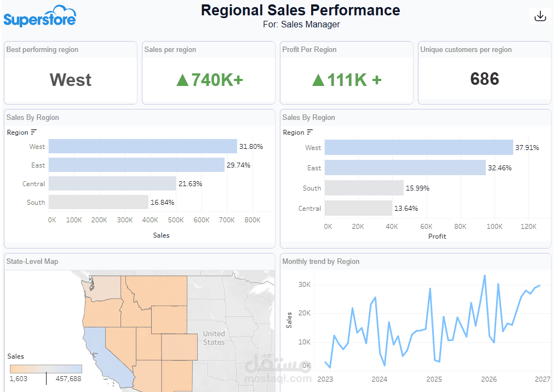Open the Best performing region card
Viewport: 557px width, 392px height.
point(70,73)
